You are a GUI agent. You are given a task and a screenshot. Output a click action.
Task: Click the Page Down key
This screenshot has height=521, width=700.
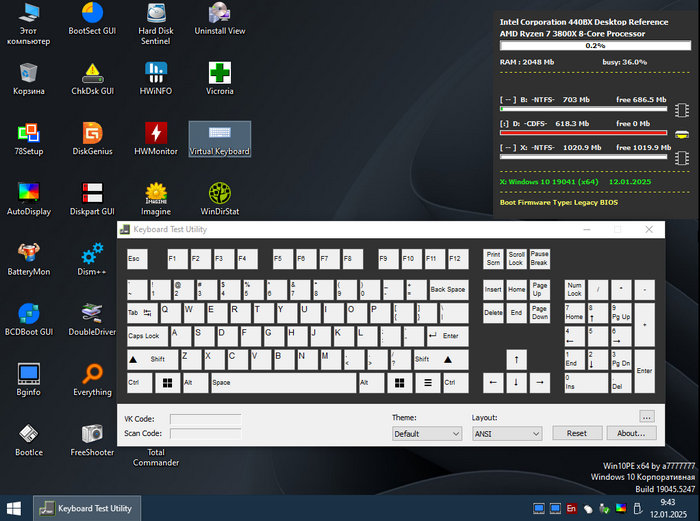[x=540, y=313]
